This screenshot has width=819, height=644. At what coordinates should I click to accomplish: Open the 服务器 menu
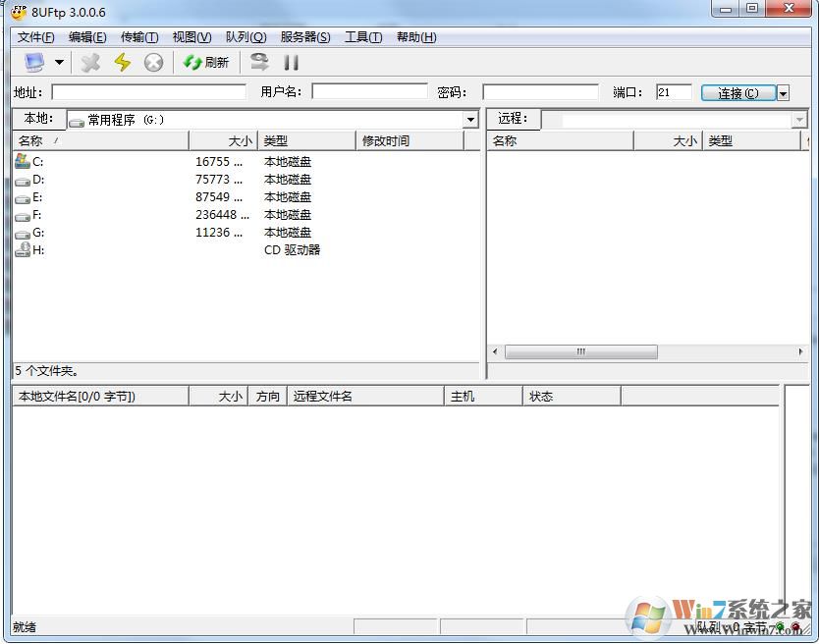(306, 36)
